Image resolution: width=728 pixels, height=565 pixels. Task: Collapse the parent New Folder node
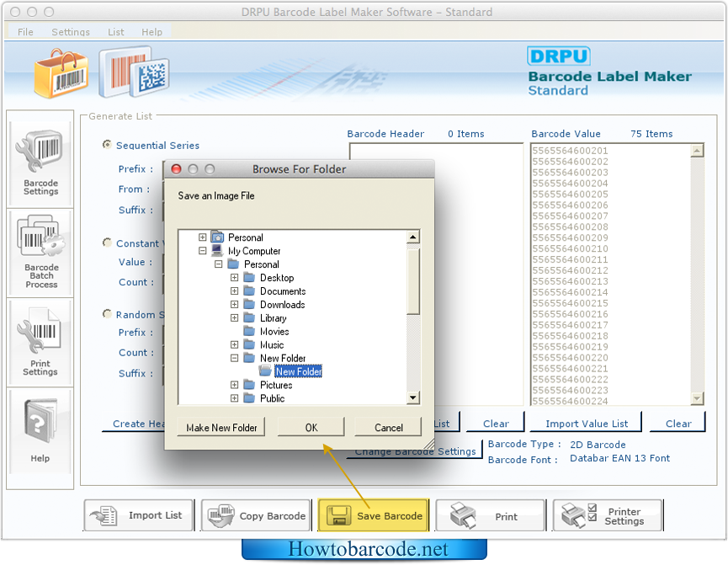pos(235,358)
